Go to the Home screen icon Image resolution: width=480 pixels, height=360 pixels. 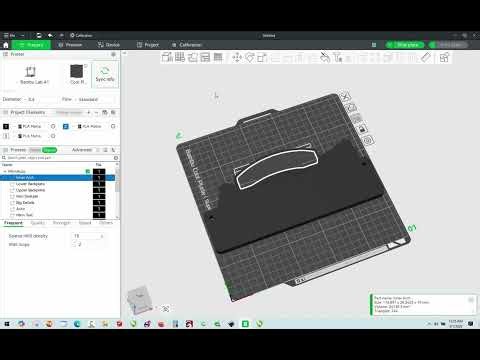click(6, 45)
